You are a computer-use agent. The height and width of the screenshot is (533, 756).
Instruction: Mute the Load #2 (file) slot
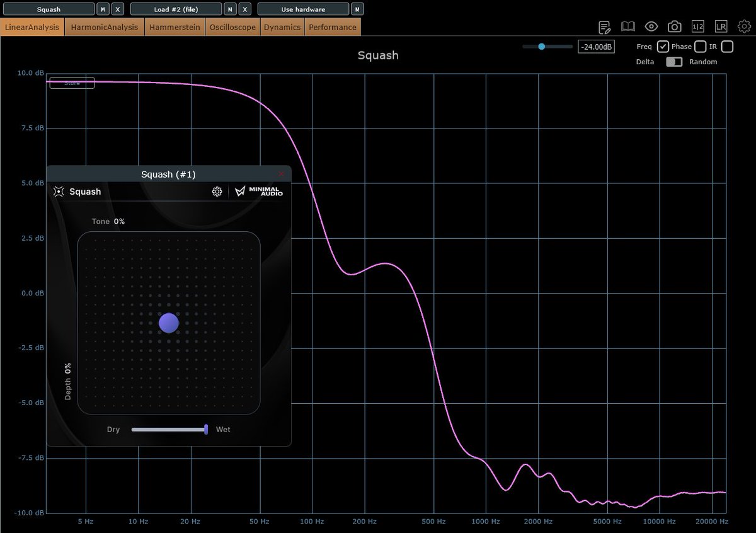point(231,9)
